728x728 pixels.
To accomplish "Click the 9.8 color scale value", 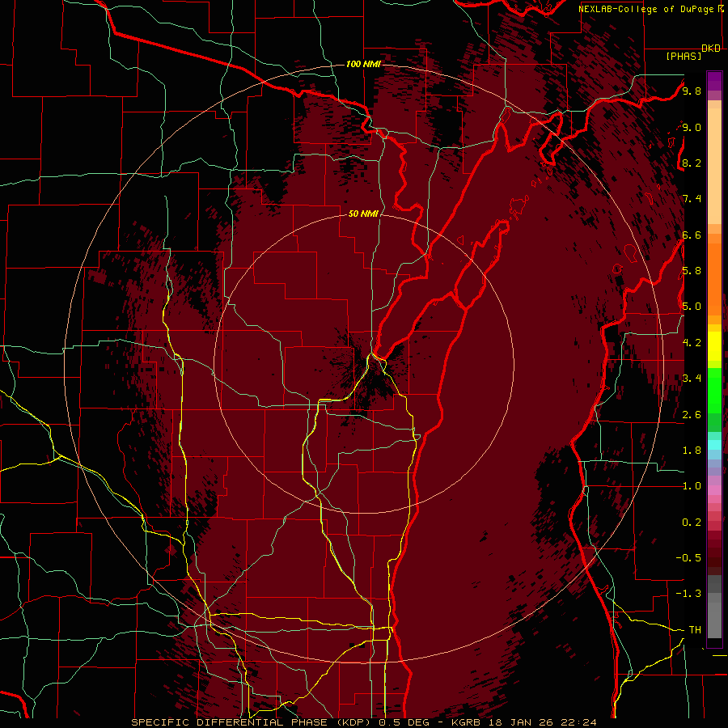I will [692, 91].
